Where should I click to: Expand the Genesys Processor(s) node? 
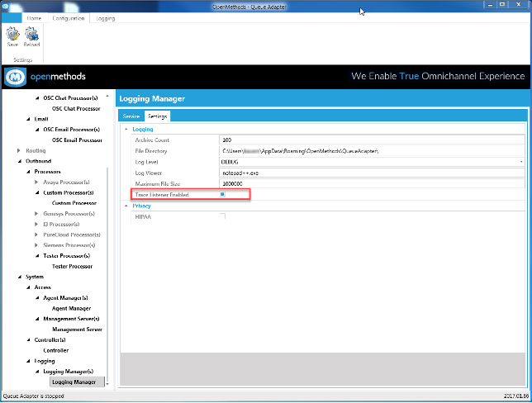coord(36,214)
